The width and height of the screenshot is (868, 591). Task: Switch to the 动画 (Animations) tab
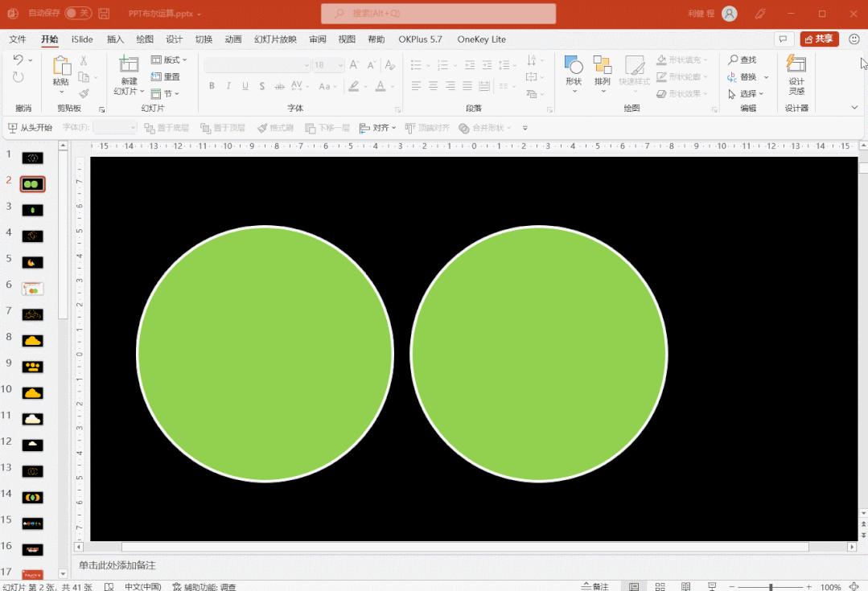[233, 39]
